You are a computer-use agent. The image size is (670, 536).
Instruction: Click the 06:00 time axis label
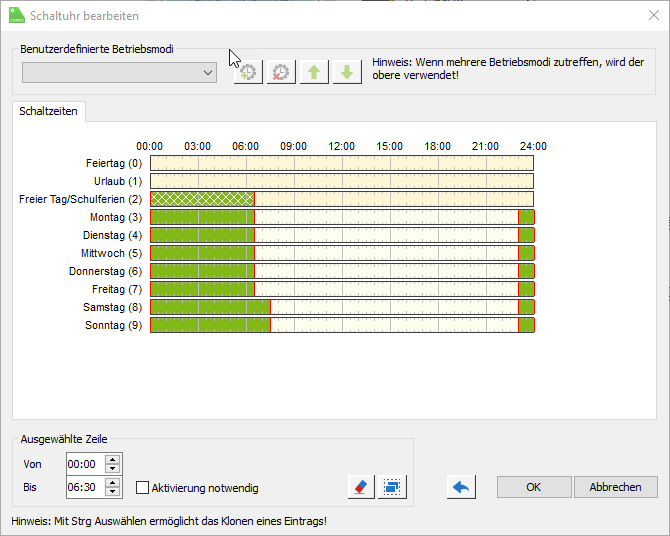(245, 146)
